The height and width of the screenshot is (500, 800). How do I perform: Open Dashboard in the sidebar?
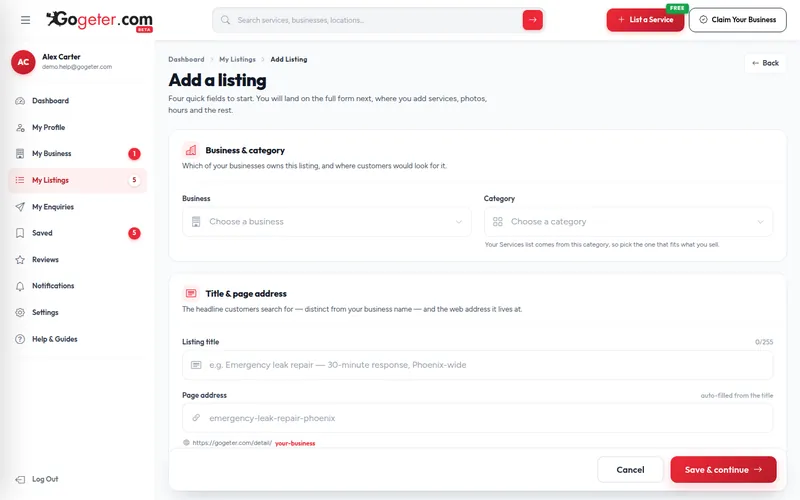click(x=78, y=101)
